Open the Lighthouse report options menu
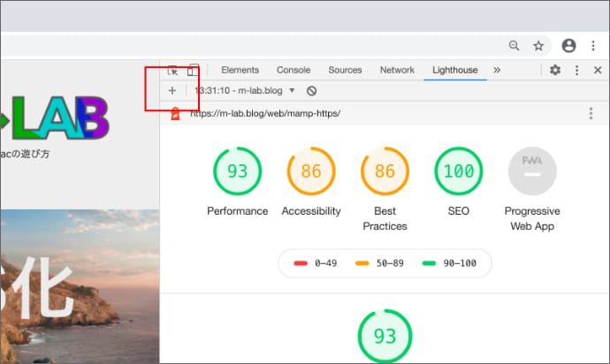The width and height of the screenshot is (610, 364). click(591, 113)
